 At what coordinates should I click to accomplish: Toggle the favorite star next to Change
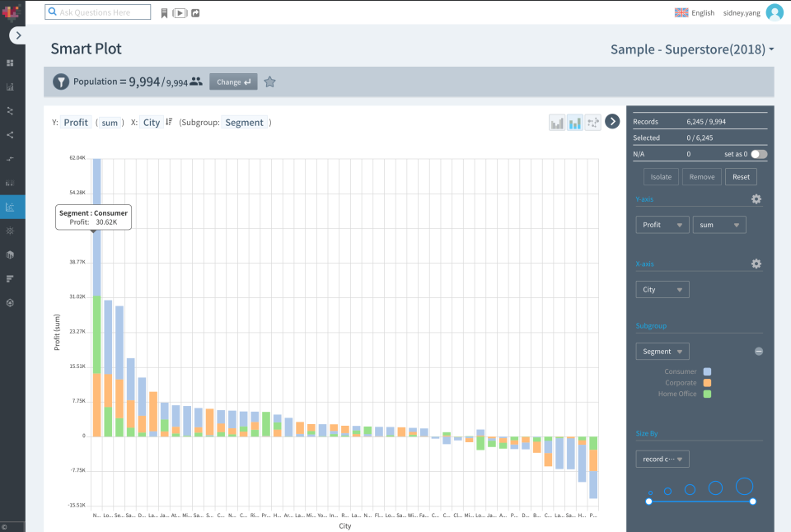269,82
